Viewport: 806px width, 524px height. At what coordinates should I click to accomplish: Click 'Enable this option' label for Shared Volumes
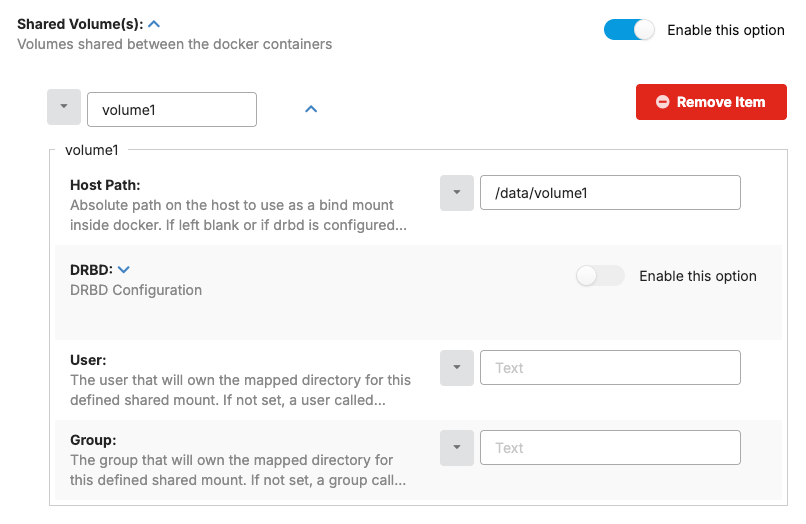726,30
